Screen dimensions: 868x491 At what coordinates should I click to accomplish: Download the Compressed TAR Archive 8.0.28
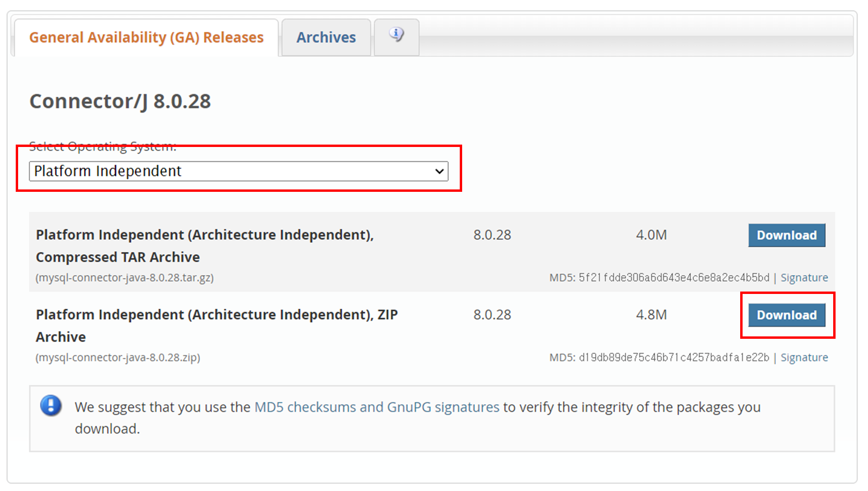[786, 235]
